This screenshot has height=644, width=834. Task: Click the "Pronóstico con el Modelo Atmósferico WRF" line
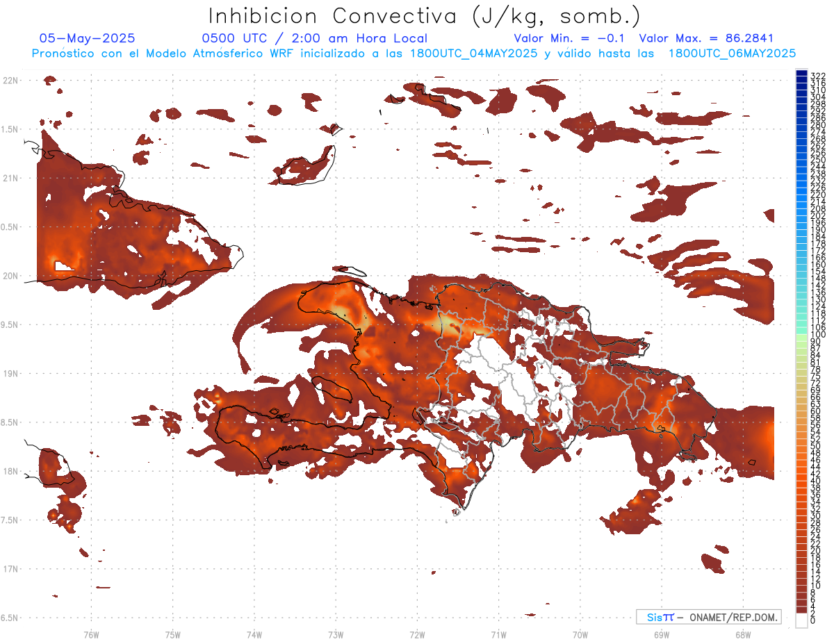414,53
